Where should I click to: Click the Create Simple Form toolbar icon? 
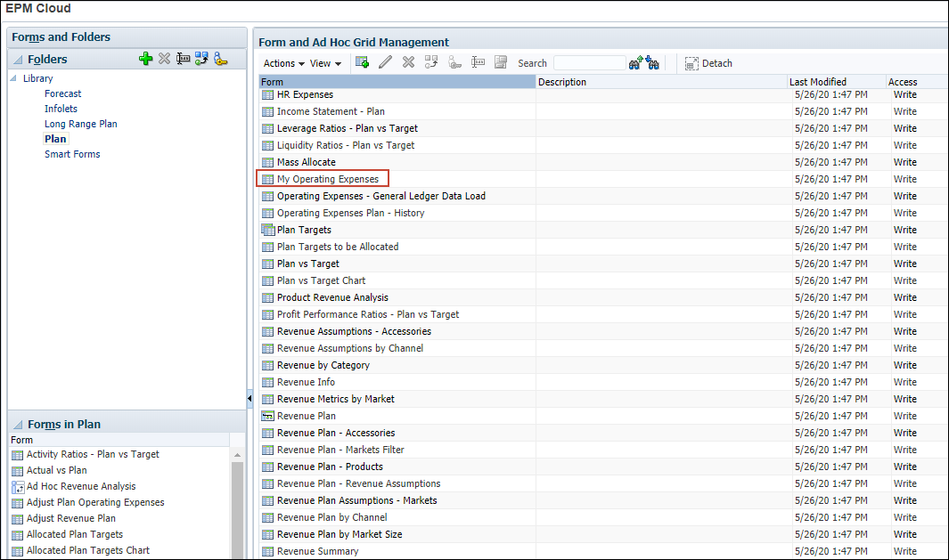[362, 62]
